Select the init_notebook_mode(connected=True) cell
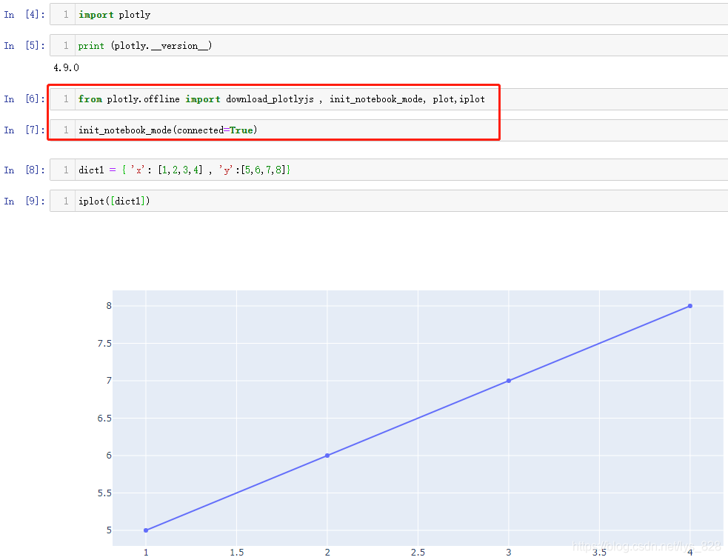Image resolution: width=728 pixels, height=560 pixels. (389, 130)
